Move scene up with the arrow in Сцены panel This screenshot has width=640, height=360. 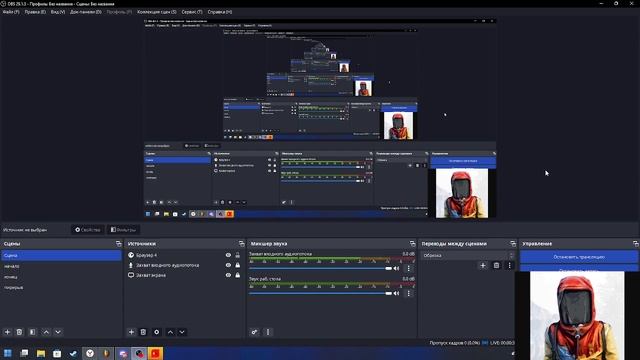[46, 332]
